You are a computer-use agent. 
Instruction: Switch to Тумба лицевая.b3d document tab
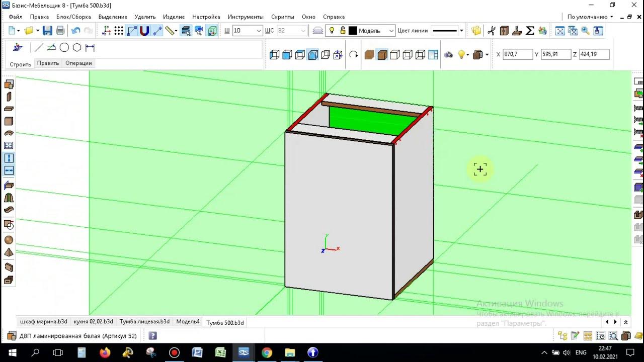144,321
